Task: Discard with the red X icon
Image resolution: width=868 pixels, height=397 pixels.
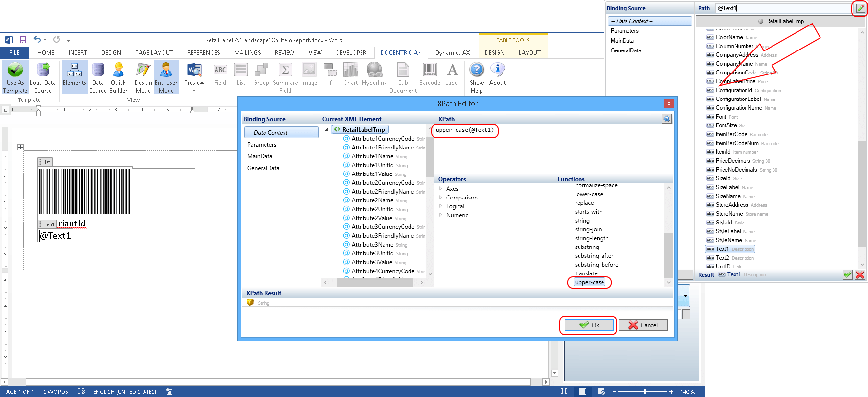Action: 860,275
